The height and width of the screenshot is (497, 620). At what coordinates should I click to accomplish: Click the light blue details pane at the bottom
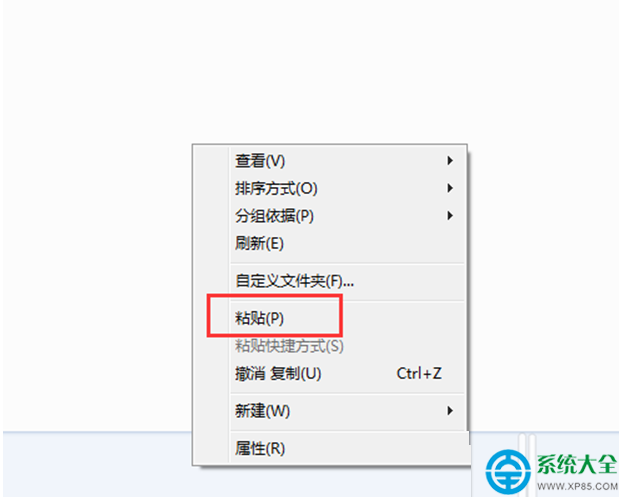(x=97, y=464)
